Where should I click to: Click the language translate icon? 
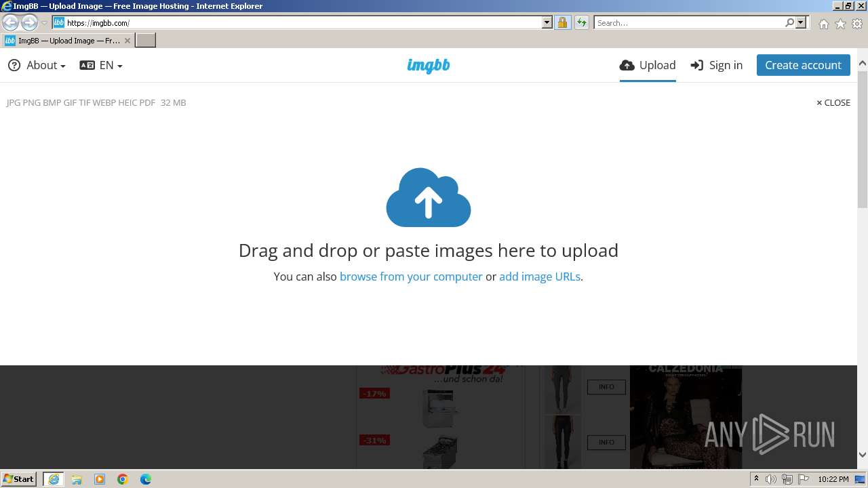point(87,65)
